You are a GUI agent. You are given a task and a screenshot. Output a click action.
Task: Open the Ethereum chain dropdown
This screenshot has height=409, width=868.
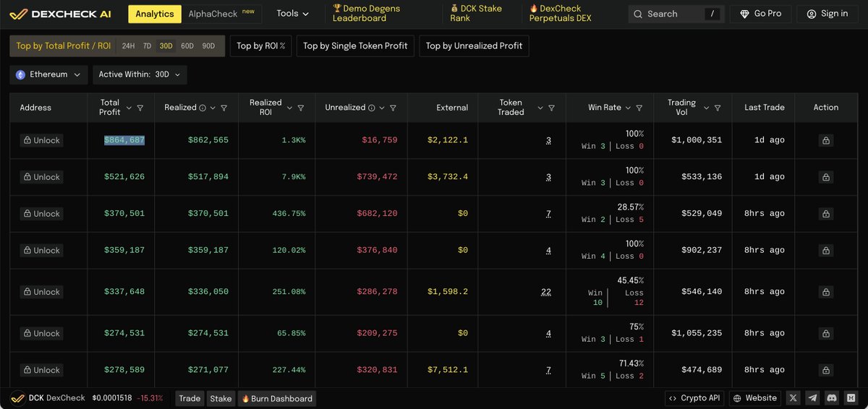coord(49,74)
